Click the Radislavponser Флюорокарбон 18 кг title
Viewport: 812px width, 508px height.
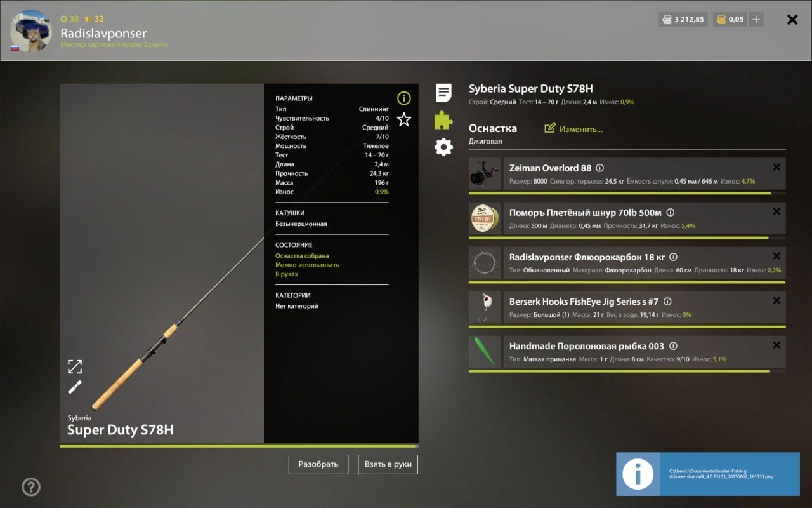(587, 257)
